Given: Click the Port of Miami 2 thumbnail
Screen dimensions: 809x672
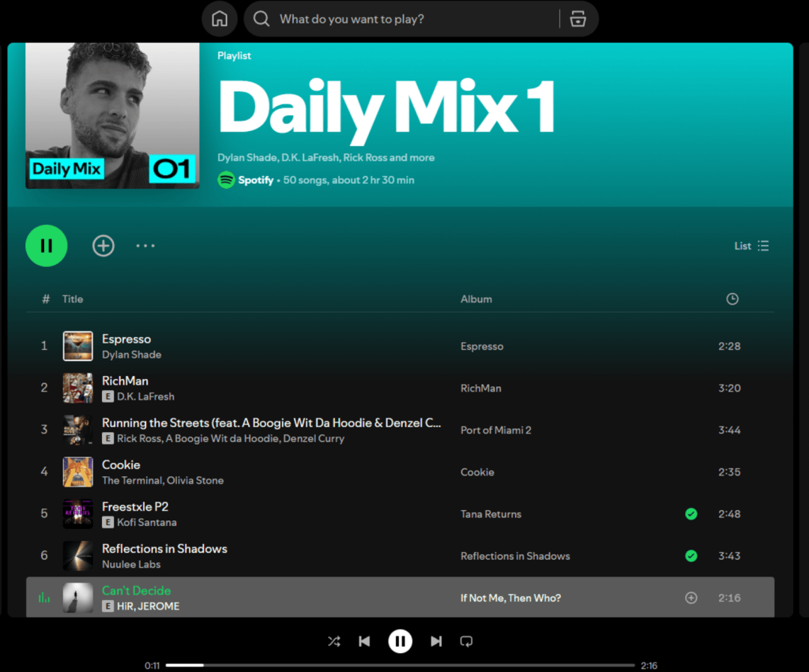Looking at the screenshot, I should 78,430.
